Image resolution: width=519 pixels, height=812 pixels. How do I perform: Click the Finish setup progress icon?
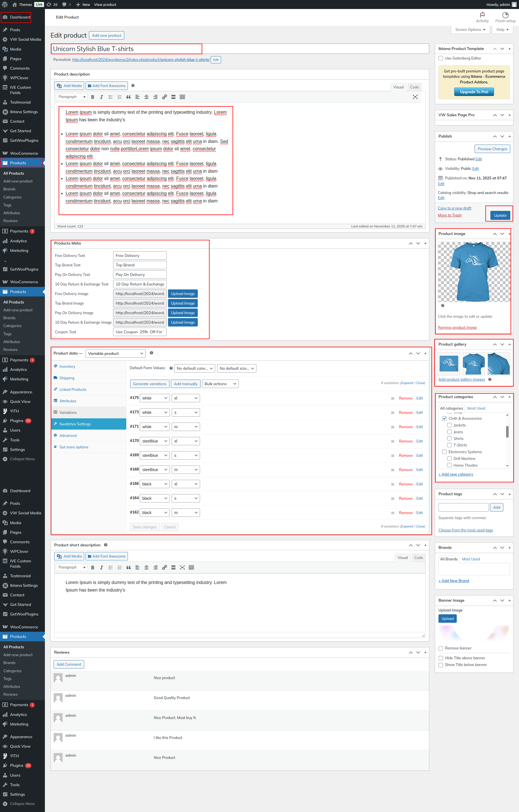tap(505, 15)
